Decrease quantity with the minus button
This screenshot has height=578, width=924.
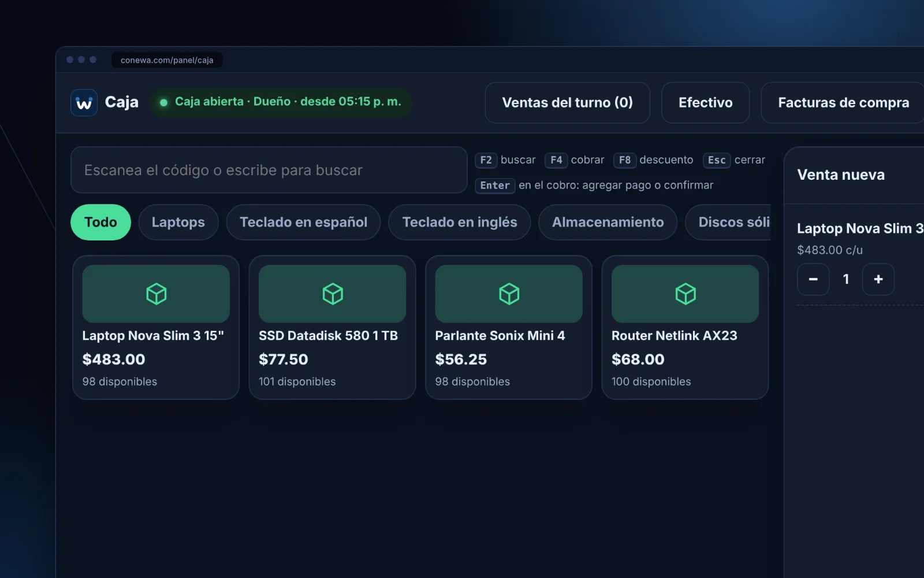(x=813, y=279)
